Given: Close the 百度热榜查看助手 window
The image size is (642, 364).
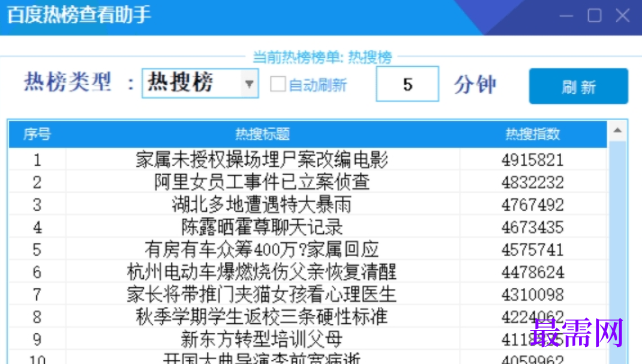Looking at the screenshot, I should click(x=622, y=16).
